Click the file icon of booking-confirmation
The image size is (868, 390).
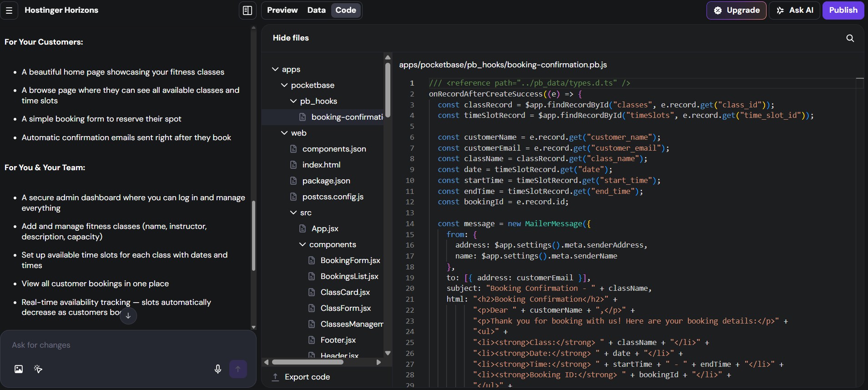click(302, 117)
